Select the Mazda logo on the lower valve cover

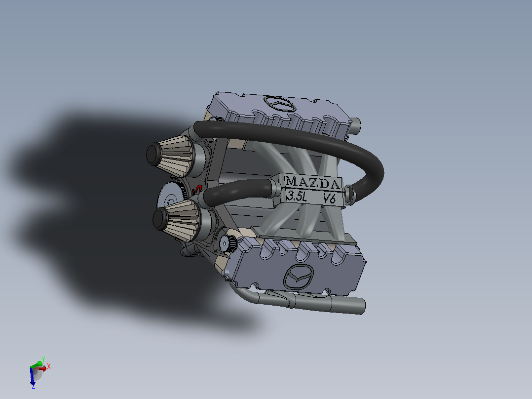298,277
